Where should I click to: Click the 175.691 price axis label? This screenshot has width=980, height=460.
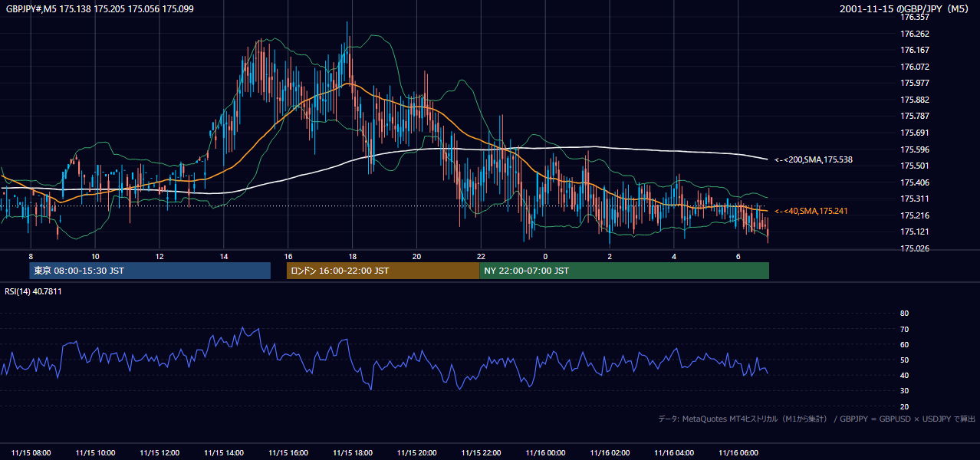(915, 133)
